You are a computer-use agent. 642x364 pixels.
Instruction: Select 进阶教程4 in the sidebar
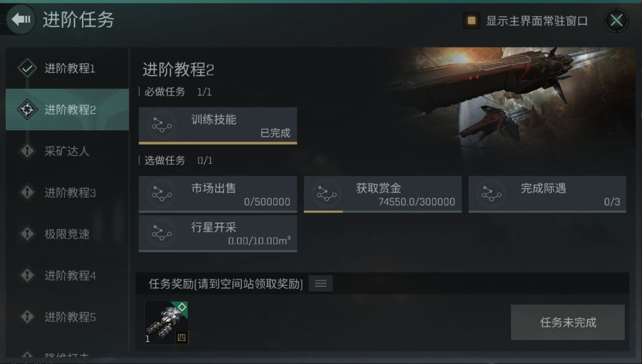[67, 276]
